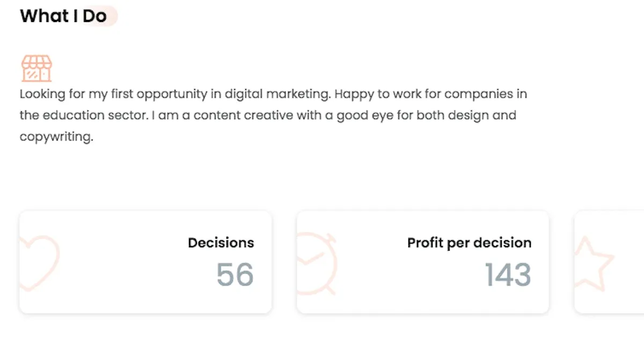Select the What I Do heading
Viewport: 644px width, 338px height.
63,16
